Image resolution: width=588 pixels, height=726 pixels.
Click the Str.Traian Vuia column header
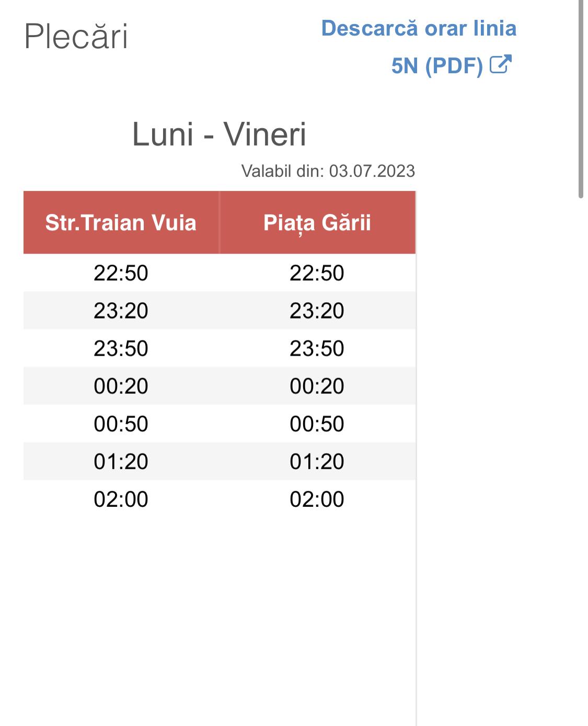point(121,223)
